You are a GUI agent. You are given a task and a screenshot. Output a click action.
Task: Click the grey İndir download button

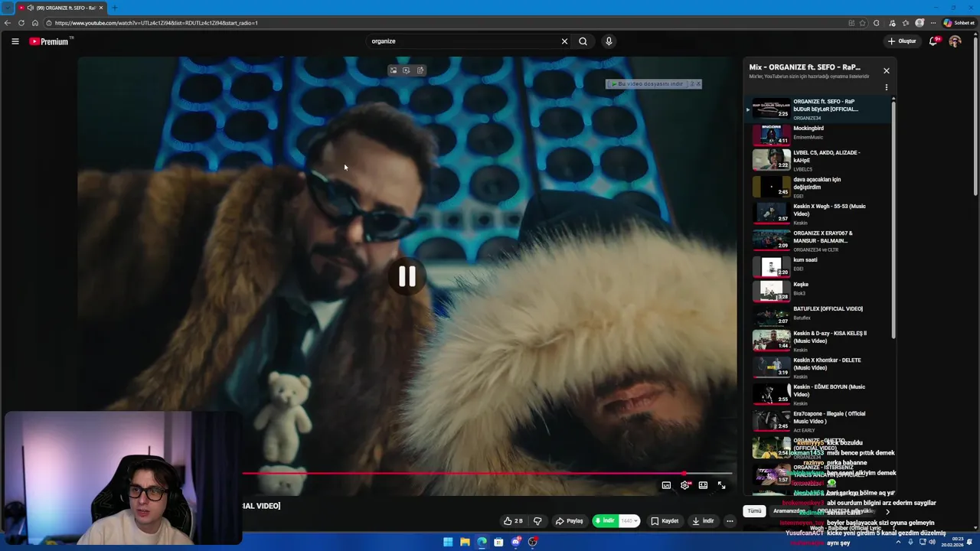click(x=703, y=521)
